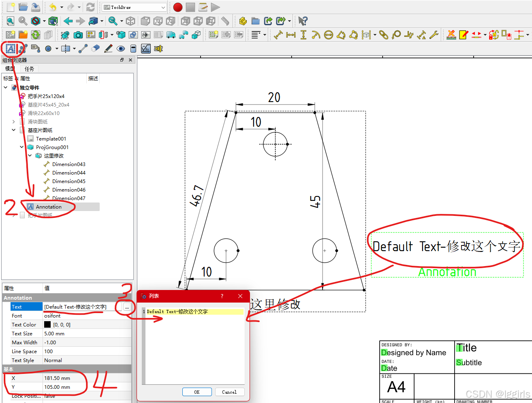Click the Text Size 5.00 mm value
The image size is (532, 403).
87,333
